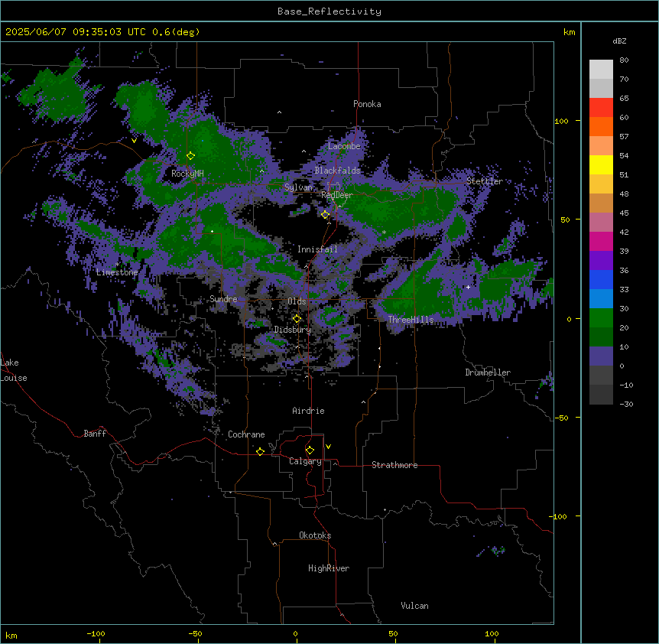Select the yellow diamond marker below RedDeer

tap(326, 214)
